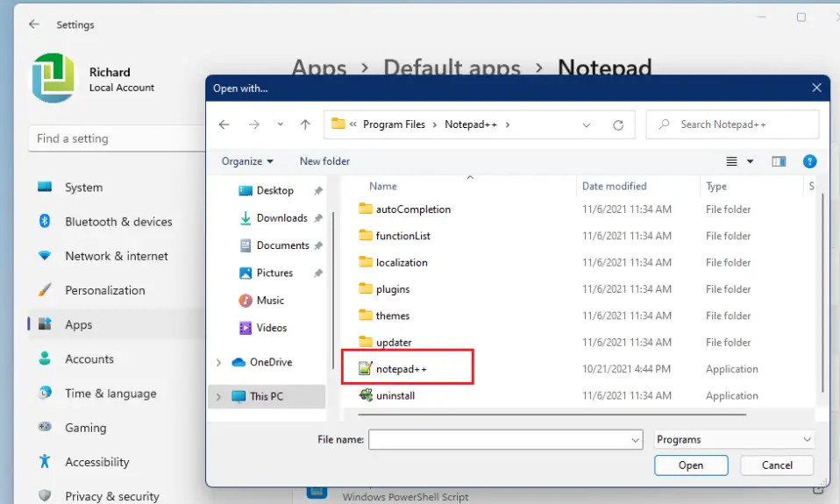Expand the This PC tree node
This screenshot has height=504, width=840.
tap(218, 397)
